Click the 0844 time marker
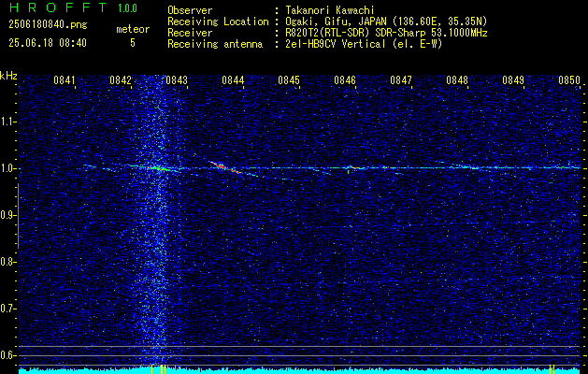 [x=233, y=79]
